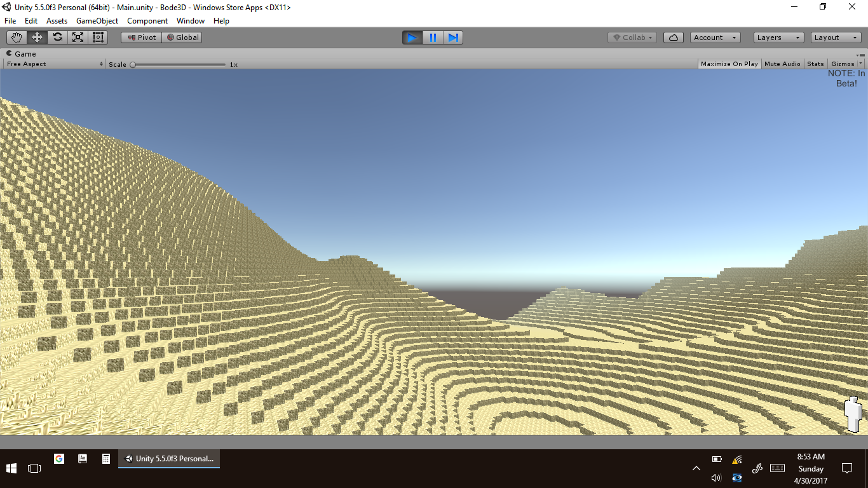Open the Account dropdown
Image resolution: width=868 pixels, height=488 pixels.
[715, 37]
